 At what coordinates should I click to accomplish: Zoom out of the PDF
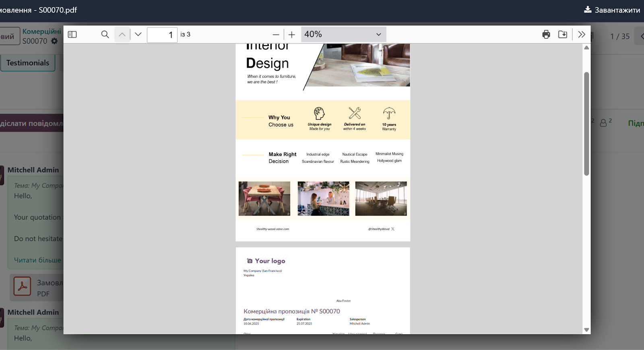(x=276, y=35)
